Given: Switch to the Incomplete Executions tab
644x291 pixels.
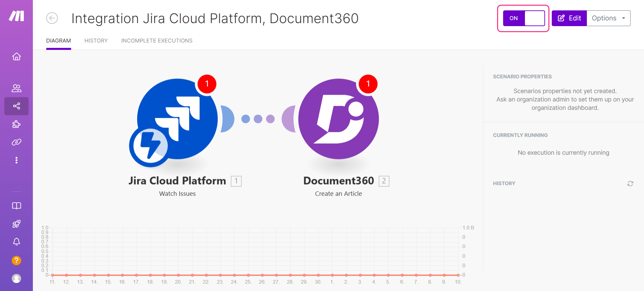Looking at the screenshot, I should [157, 41].
